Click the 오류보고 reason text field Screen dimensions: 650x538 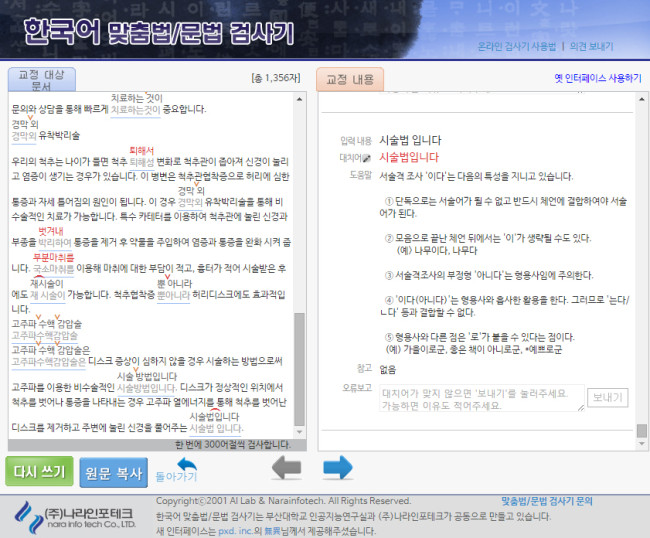click(x=481, y=397)
